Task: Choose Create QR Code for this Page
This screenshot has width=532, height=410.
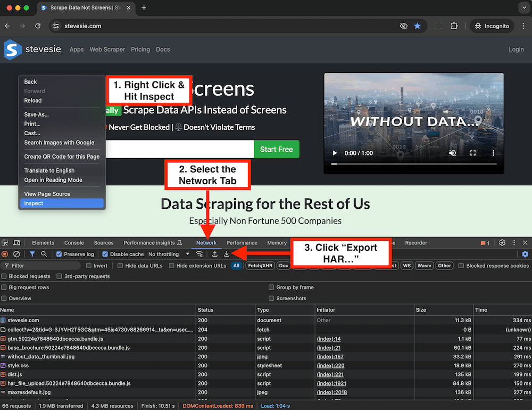Action: (62, 157)
